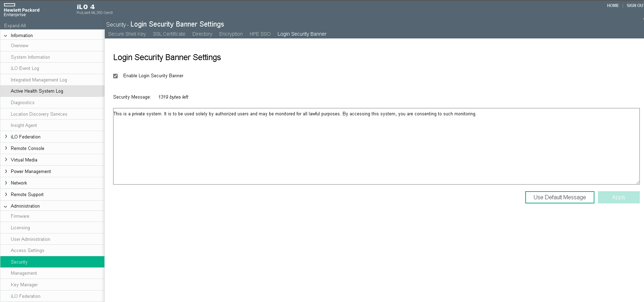Expand the Virtual Media section
This screenshot has width=644, height=302.
pos(6,160)
